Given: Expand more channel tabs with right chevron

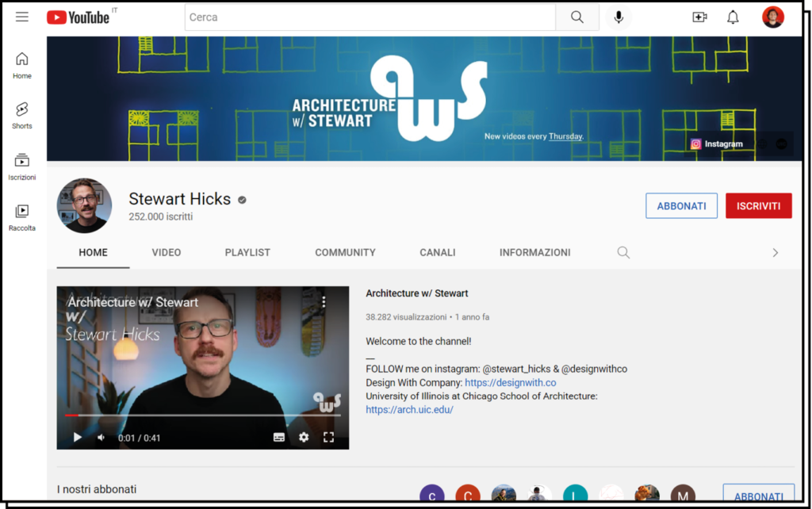Looking at the screenshot, I should click(x=775, y=252).
